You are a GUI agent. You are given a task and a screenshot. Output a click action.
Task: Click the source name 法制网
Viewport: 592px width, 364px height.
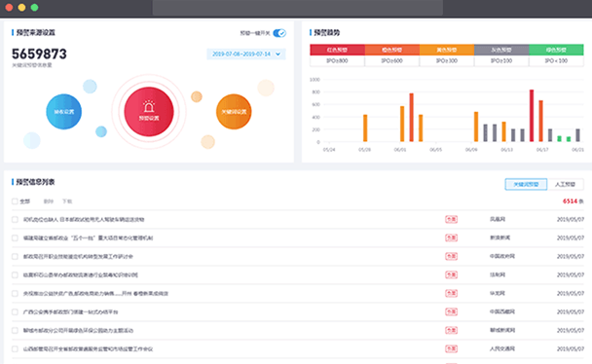point(498,274)
